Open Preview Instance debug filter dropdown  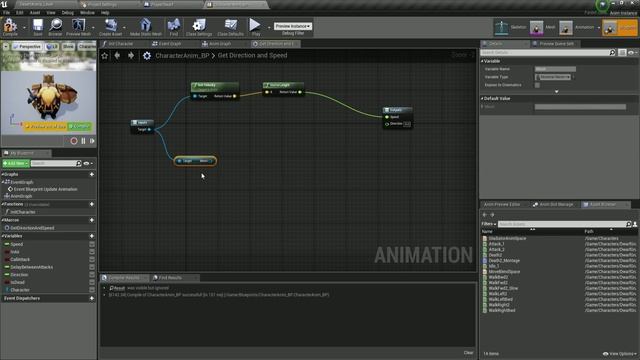(x=293, y=26)
